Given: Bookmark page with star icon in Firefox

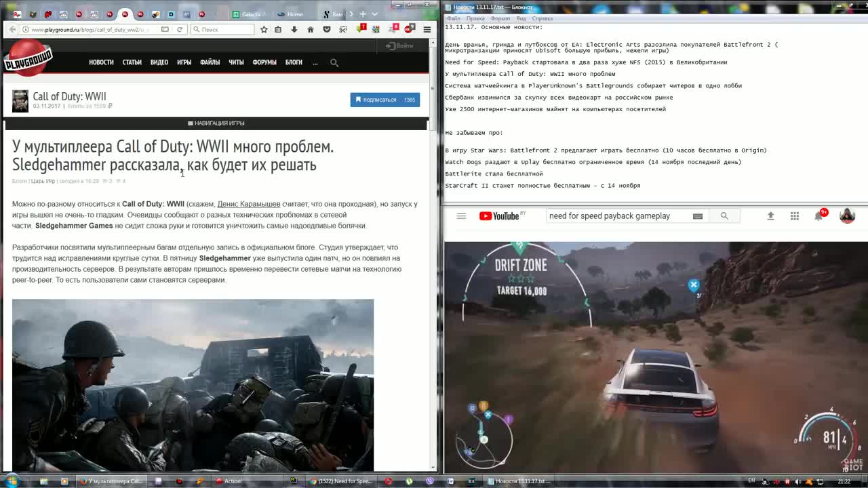Looking at the screenshot, I should (264, 29).
